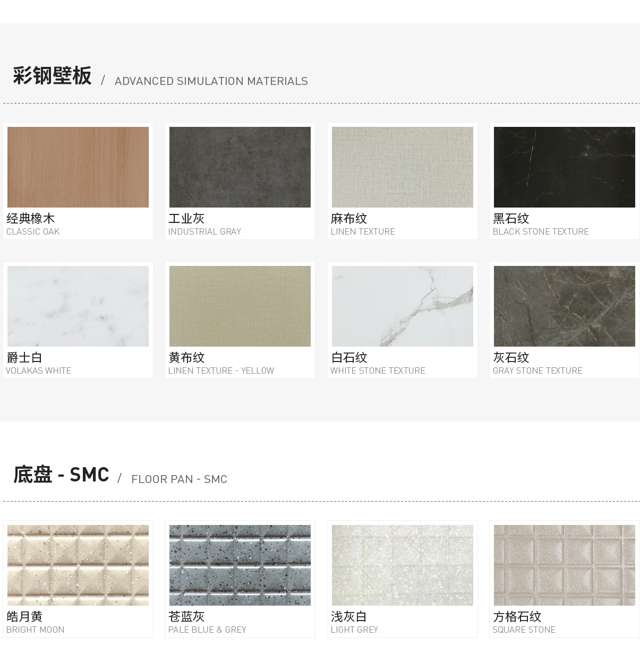Click the ADVANCED SIMULATION MATERIALS subtitle
Image resolution: width=640 pixels, height=672 pixels.
(211, 81)
